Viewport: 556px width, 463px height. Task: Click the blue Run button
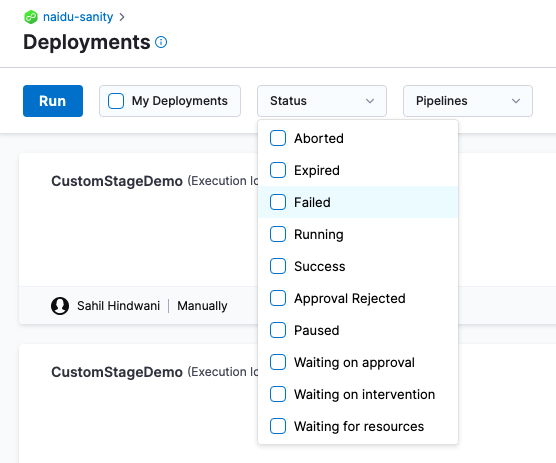(53, 101)
